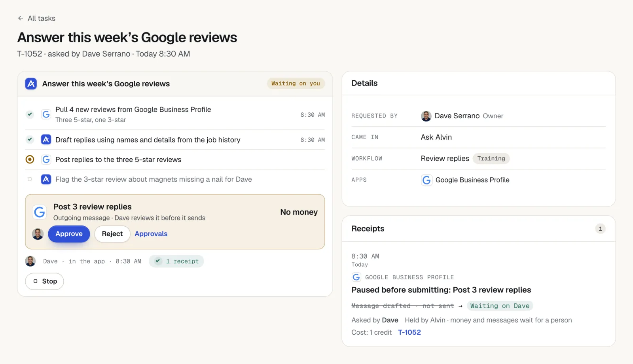The height and width of the screenshot is (364, 633).
Task: Click 'Cost: 1 credit' text
Action: 371,332
